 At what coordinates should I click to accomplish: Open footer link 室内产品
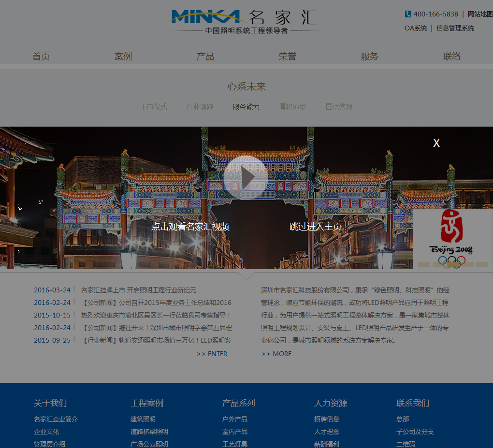point(234,432)
